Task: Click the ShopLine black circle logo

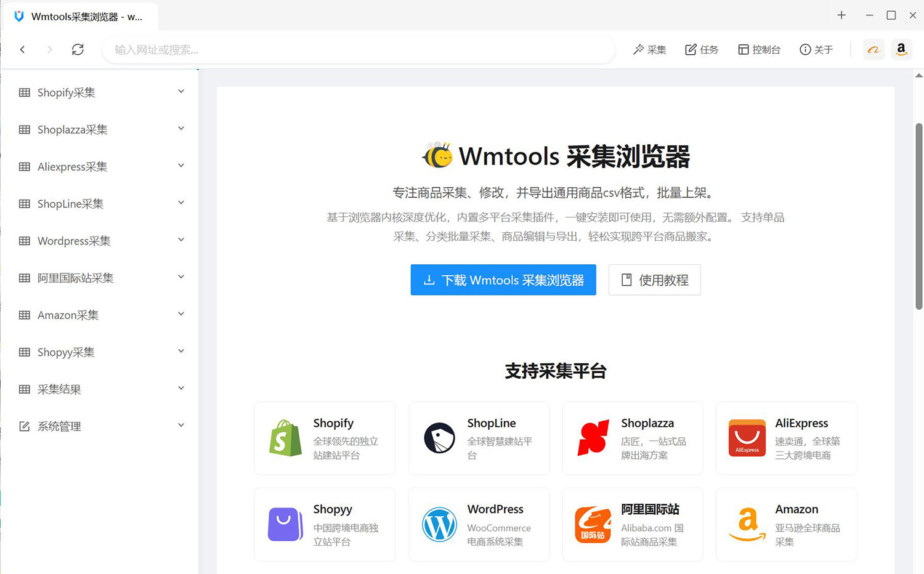Action: click(440, 438)
